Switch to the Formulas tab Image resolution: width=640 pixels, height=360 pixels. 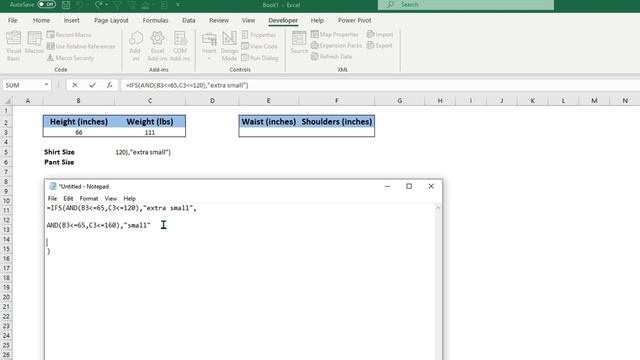click(155, 20)
